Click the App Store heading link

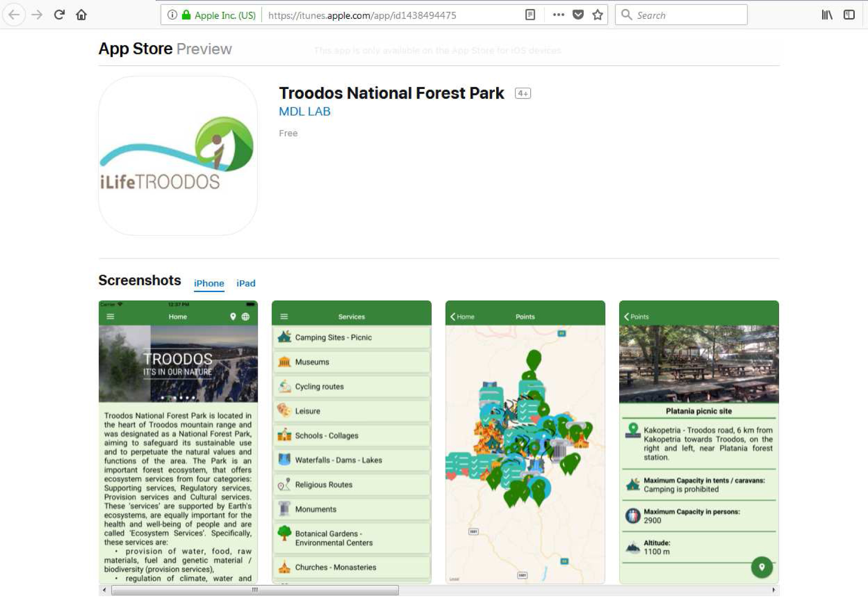tap(135, 49)
